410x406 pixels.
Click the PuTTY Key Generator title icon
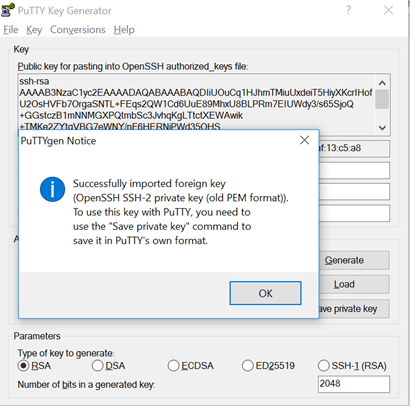[8, 10]
